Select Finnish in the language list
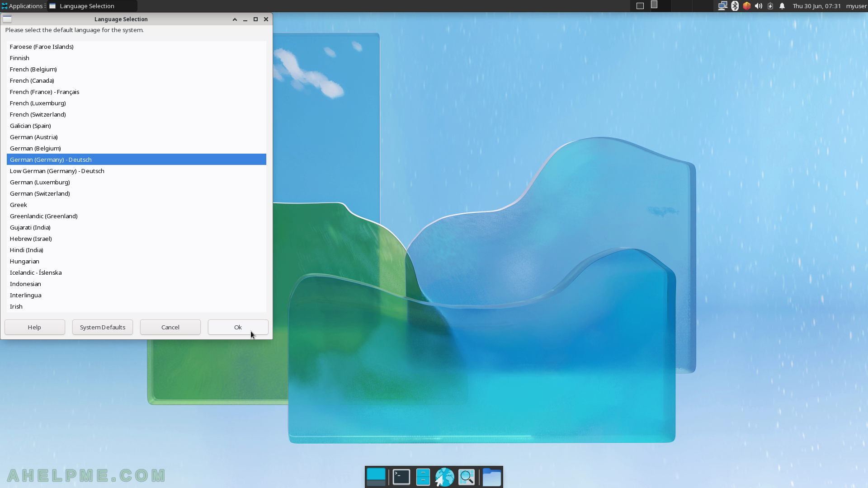868x488 pixels. 137,58
